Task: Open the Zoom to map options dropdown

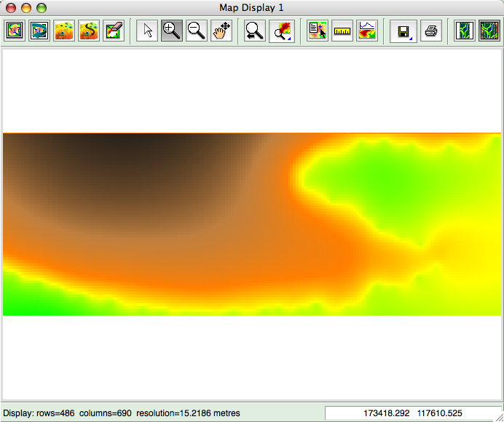Action: pyautogui.click(x=280, y=31)
